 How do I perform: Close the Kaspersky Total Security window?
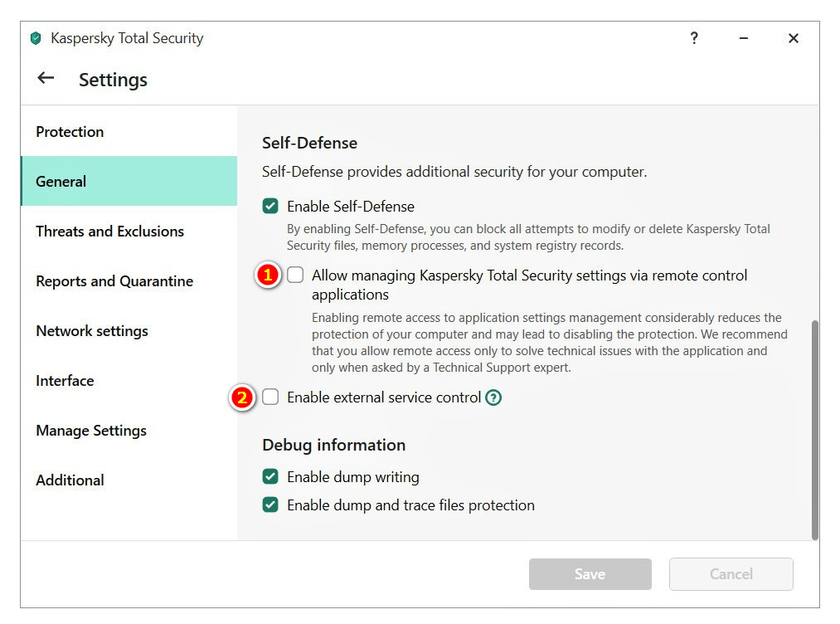[x=794, y=38]
